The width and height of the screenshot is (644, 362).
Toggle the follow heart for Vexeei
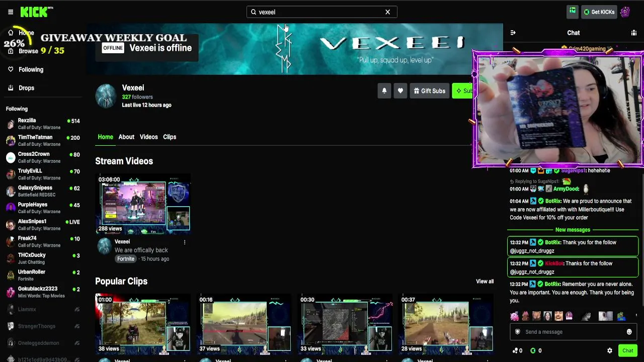coord(400,91)
